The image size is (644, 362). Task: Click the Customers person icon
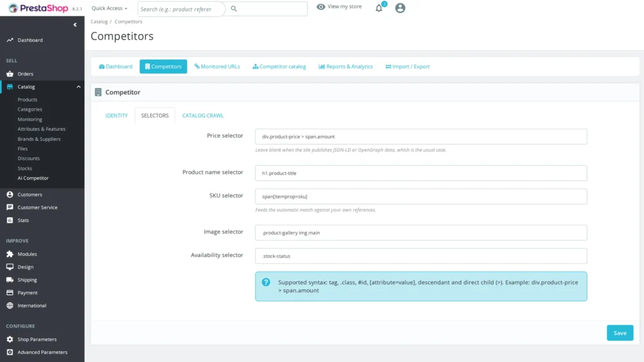10,195
